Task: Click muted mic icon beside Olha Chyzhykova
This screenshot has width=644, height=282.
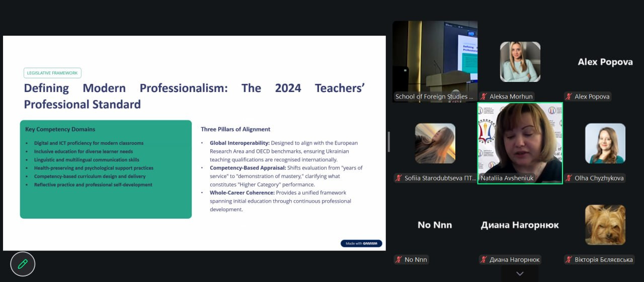Action: [569, 178]
